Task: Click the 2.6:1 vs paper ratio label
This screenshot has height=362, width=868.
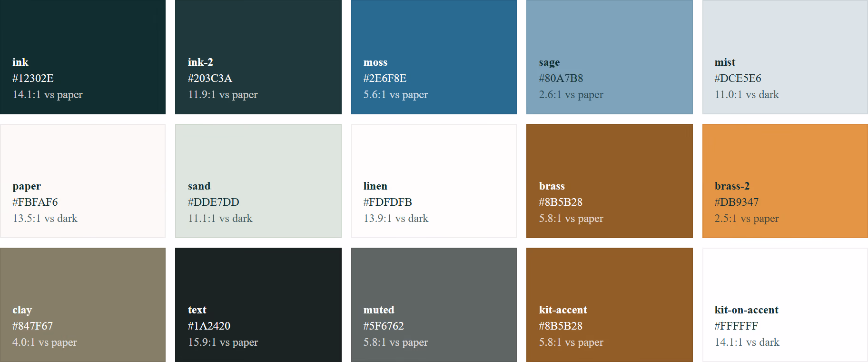Action: (571, 94)
